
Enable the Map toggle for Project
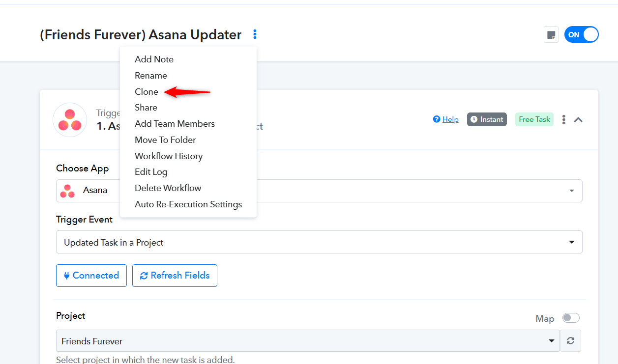point(571,318)
